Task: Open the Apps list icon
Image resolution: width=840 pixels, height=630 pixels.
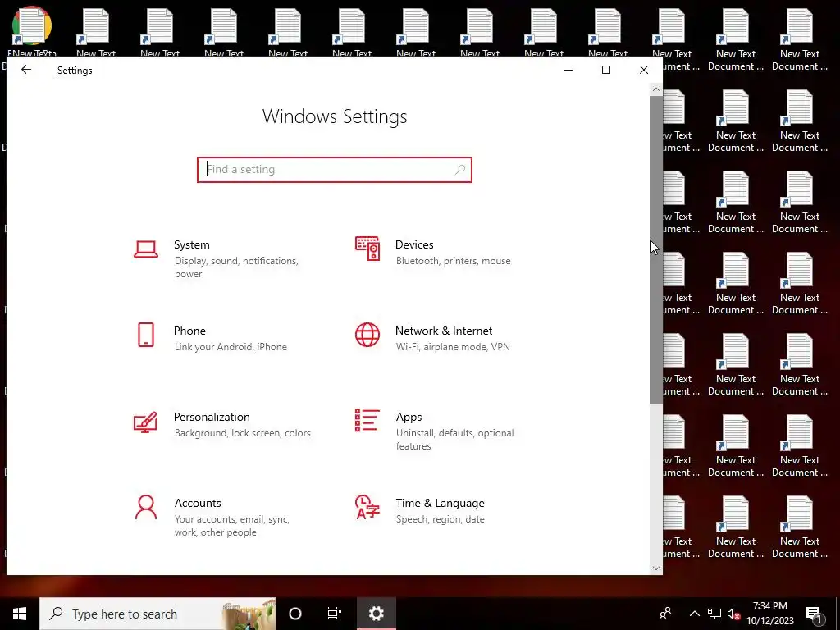Action: coord(367,420)
